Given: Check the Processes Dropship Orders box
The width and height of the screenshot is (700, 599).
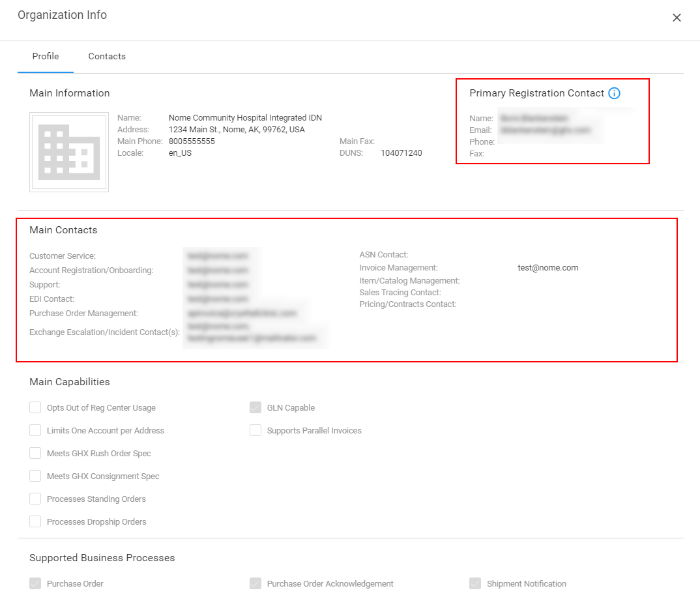Looking at the screenshot, I should tap(35, 522).
